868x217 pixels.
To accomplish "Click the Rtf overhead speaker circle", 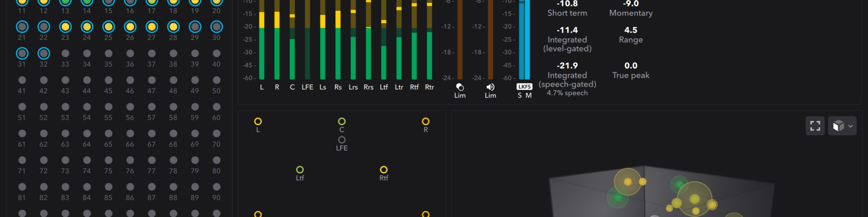I will click(x=383, y=170).
